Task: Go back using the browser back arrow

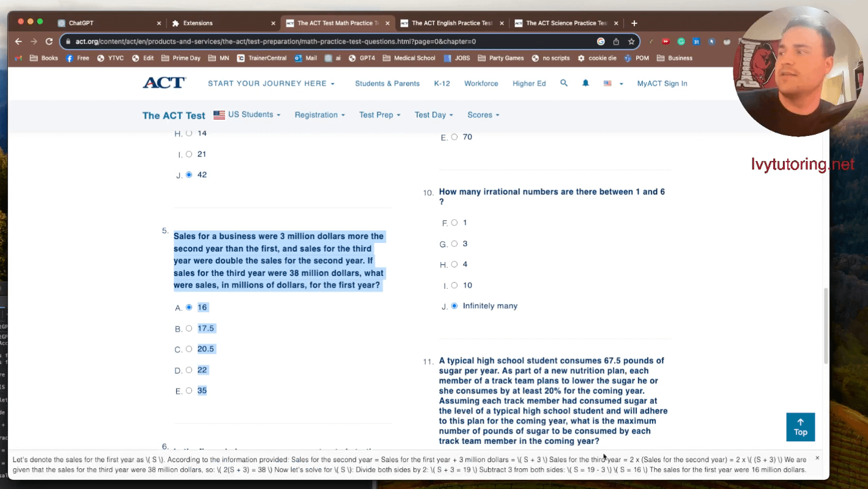Action: [x=18, y=42]
